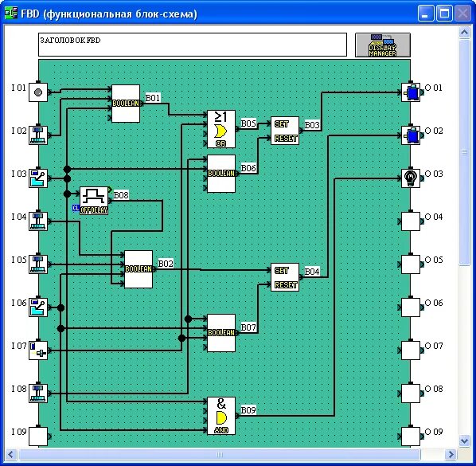Select BOOLEAN block B06
This screenshot has width=476, height=466.
tap(221, 174)
